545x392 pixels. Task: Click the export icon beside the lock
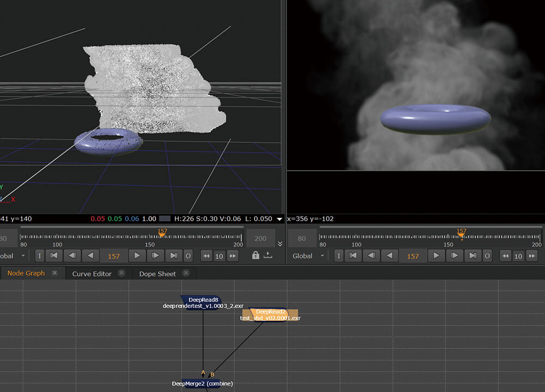point(268,255)
